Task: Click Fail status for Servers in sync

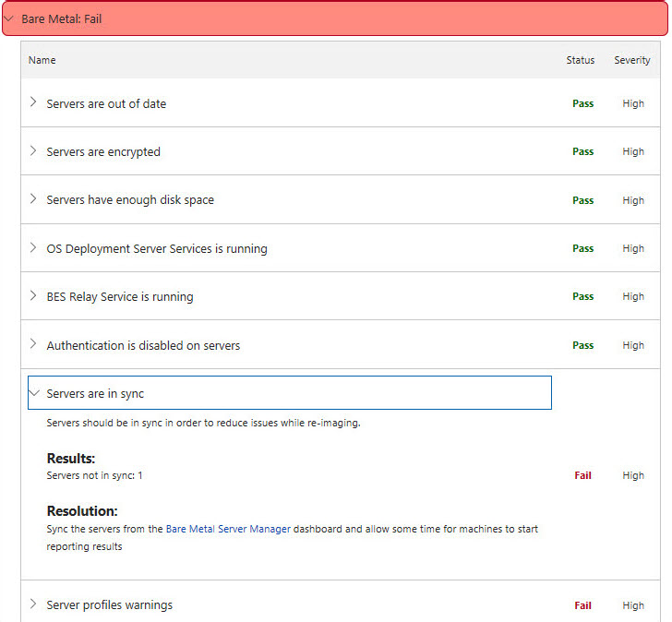Action: tap(582, 475)
